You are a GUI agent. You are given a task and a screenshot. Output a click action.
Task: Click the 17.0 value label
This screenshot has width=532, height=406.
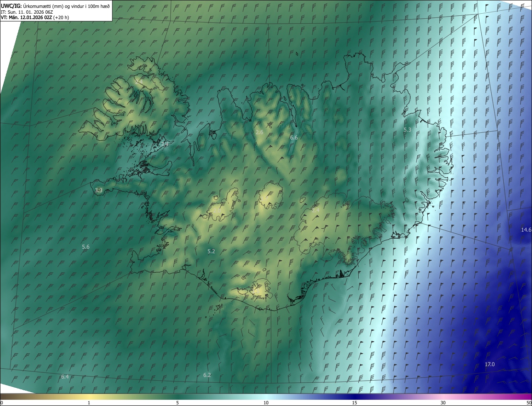(490, 364)
